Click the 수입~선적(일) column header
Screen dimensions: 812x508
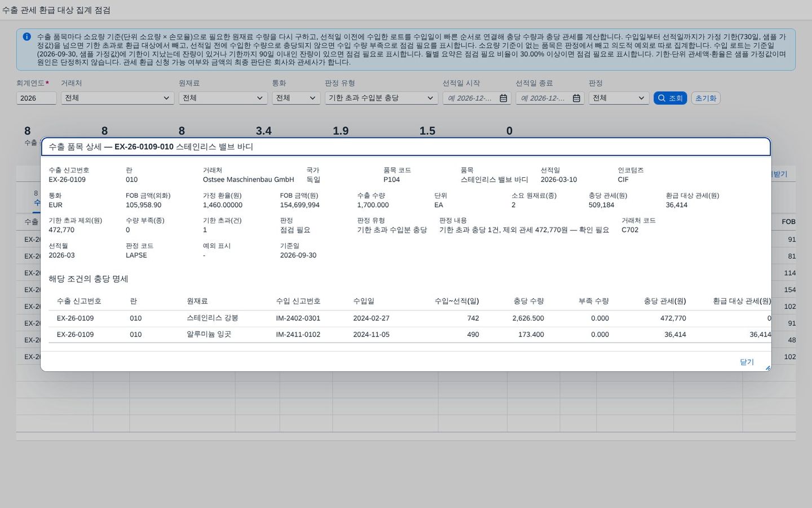coord(456,301)
